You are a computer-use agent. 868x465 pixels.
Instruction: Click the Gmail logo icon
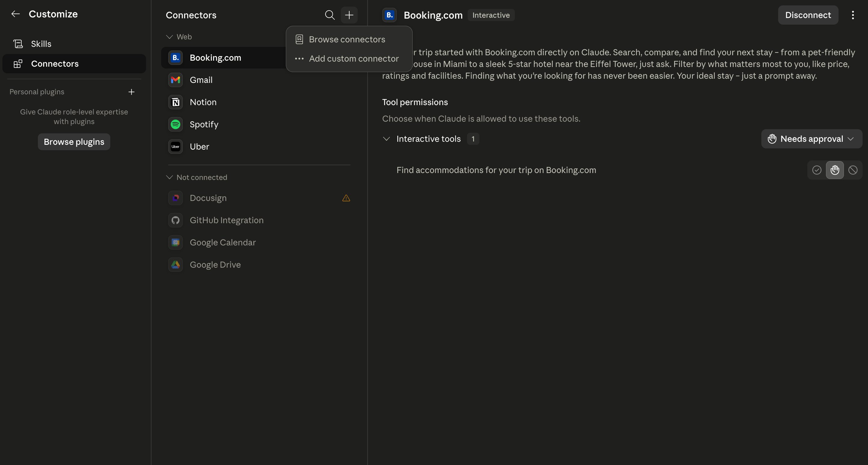176,80
